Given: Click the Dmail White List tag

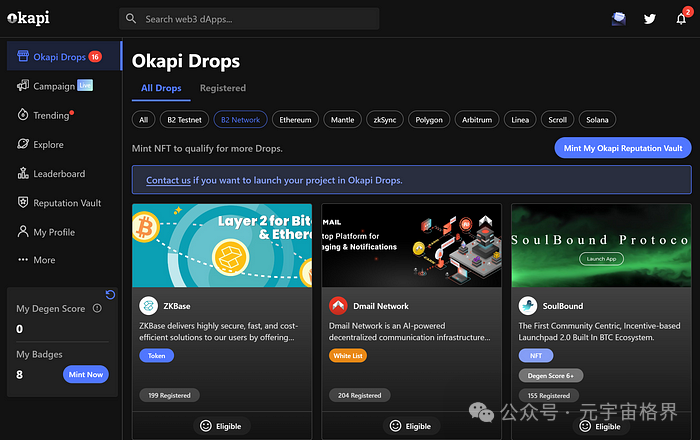Looking at the screenshot, I should 348,356.
